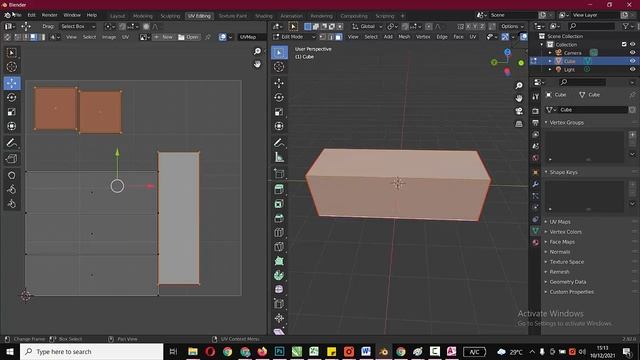Select the Grab sculpt tool in UV editor
The height and width of the screenshot is (360, 640).
(x=11, y=176)
